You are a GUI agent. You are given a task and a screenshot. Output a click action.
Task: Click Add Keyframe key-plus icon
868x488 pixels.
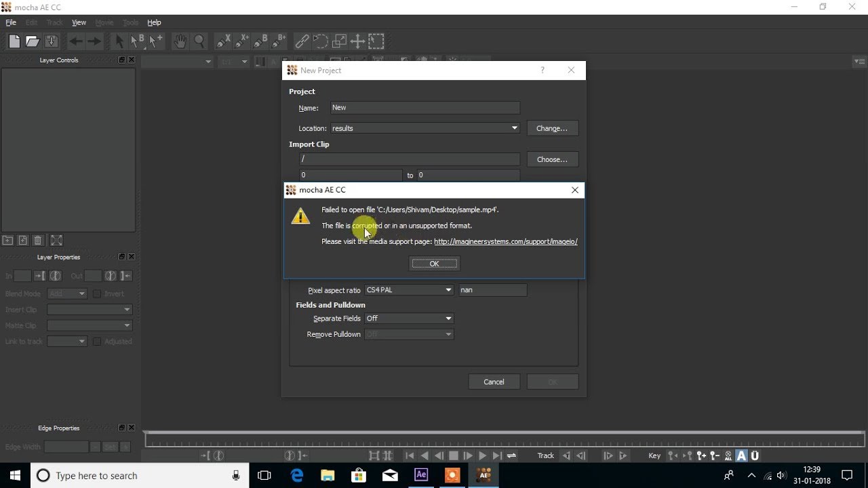[x=701, y=456]
